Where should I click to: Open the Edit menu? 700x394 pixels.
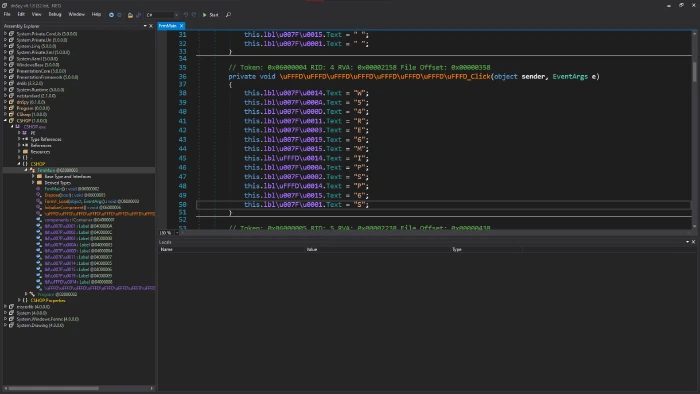(21, 14)
